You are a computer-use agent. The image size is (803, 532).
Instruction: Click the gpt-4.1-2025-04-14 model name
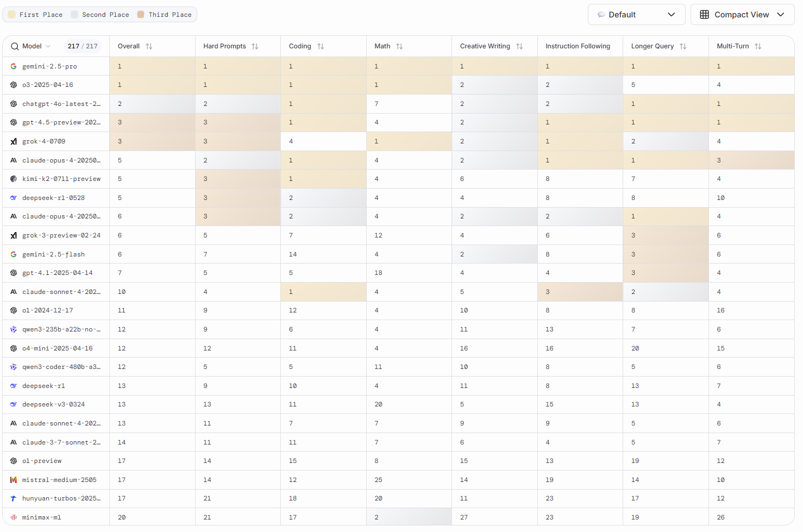coord(58,273)
